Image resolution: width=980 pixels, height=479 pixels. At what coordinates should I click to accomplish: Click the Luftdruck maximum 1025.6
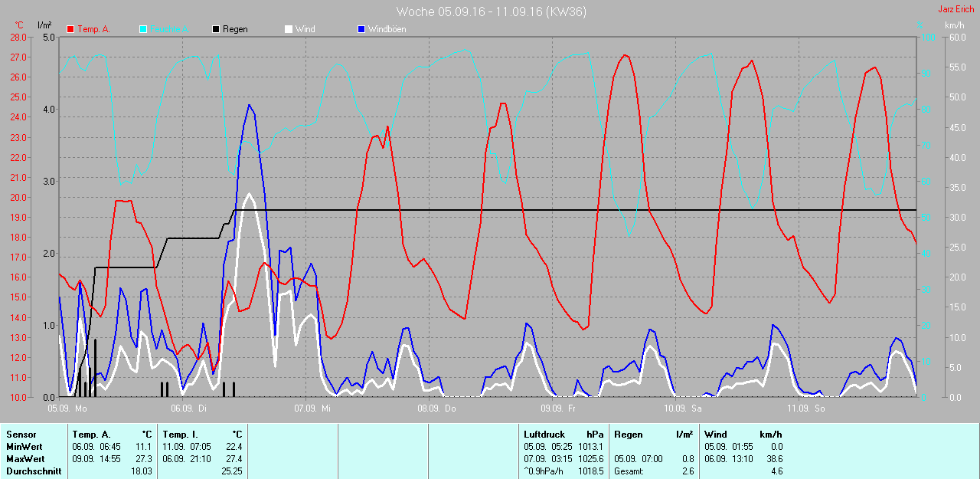click(x=591, y=459)
